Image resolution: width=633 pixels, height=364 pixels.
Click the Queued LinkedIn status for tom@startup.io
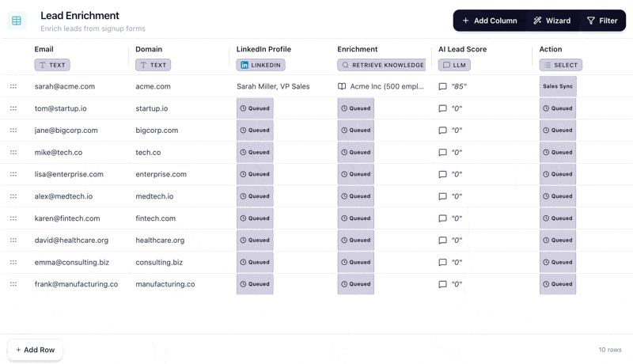pyautogui.click(x=255, y=108)
